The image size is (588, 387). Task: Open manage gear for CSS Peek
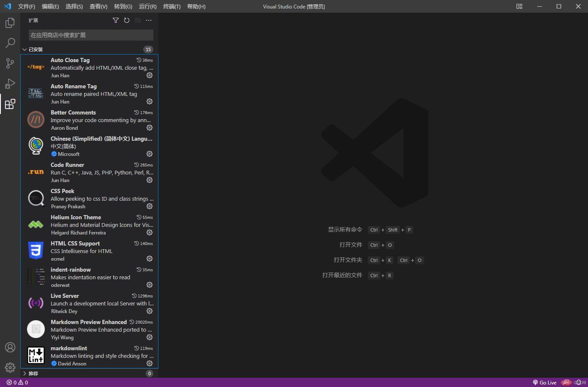pos(150,206)
